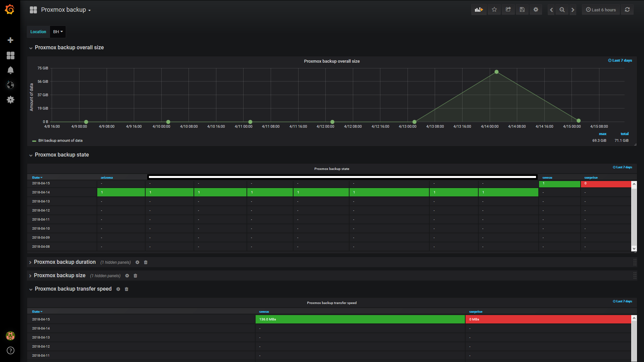This screenshot has height=362, width=644.
Task: Open Dashboards icon in sidebar
Action: tap(10, 55)
